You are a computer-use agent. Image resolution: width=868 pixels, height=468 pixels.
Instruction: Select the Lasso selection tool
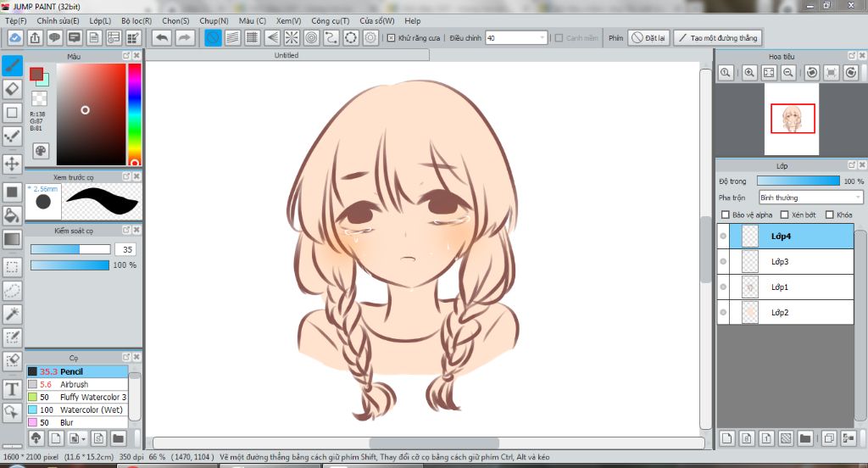[12, 290]
